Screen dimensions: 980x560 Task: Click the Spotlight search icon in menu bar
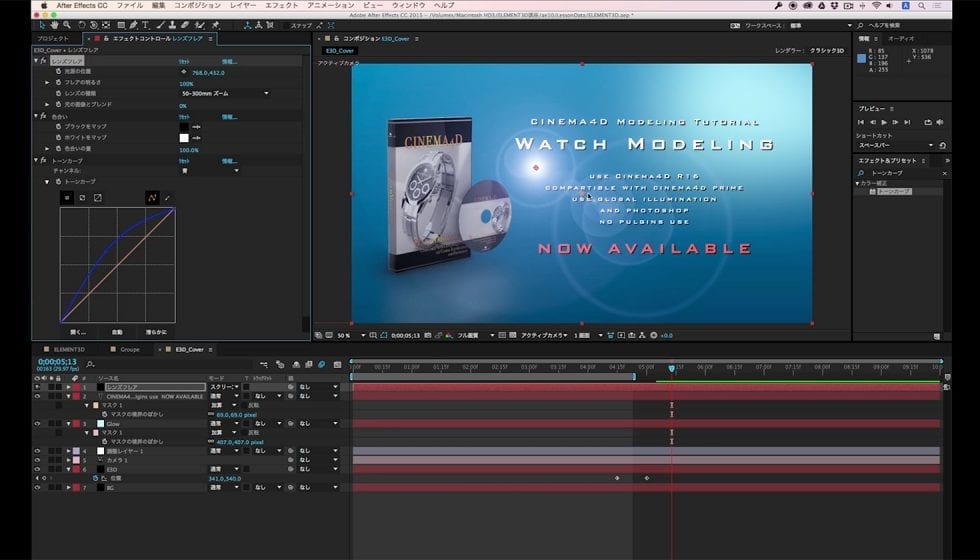pos(922,6)
